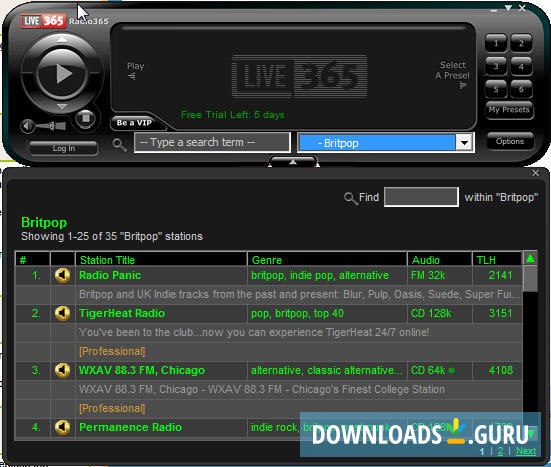Viewport: 551px width, 467px height.
Task: Start playback with the large Play button
Action: tap(62, 73)
